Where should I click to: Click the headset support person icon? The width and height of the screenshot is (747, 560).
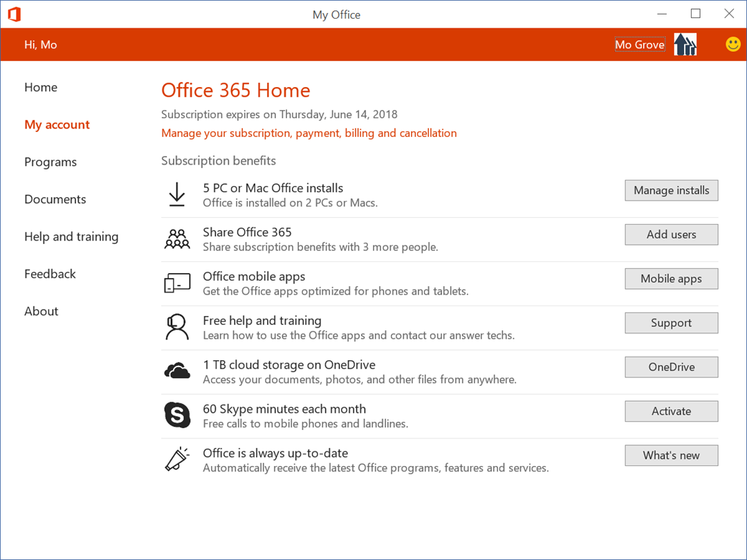pyautogui.click(x=177, y=326)
